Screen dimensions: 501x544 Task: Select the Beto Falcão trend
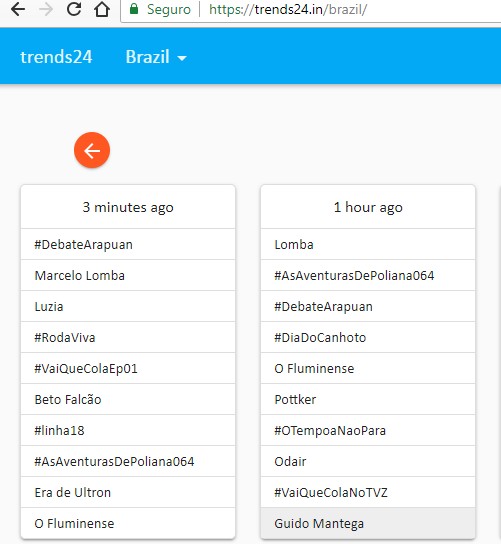128,399
